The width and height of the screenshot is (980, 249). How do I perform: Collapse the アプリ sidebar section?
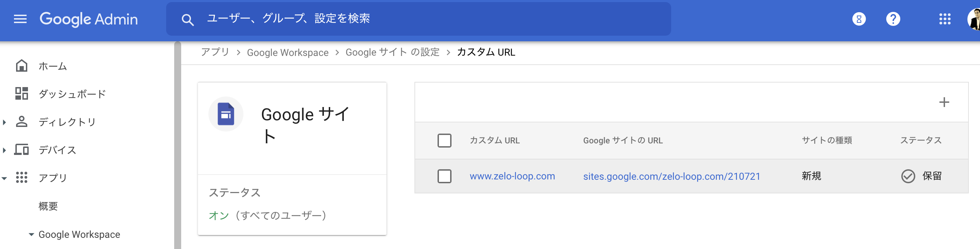pos(4,178)
